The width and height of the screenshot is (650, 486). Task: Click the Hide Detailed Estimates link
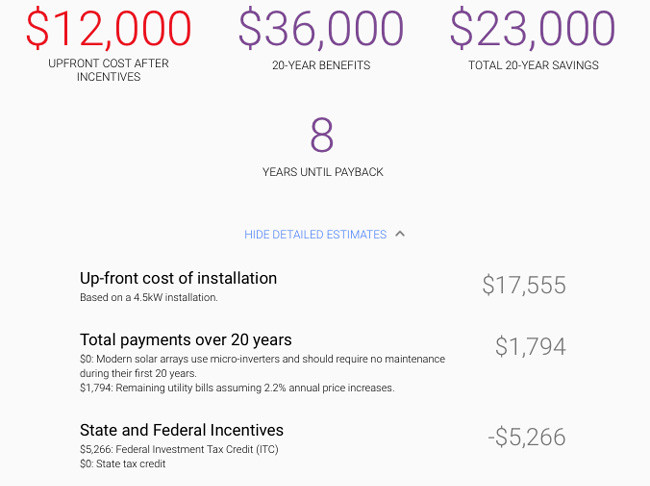pyautogui.click(x=315, y=235)
